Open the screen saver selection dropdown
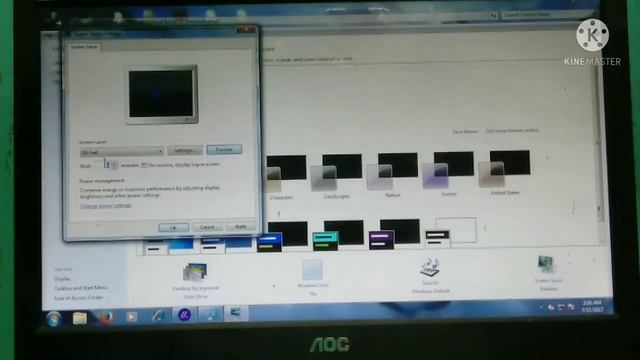 tap(122, 152)
